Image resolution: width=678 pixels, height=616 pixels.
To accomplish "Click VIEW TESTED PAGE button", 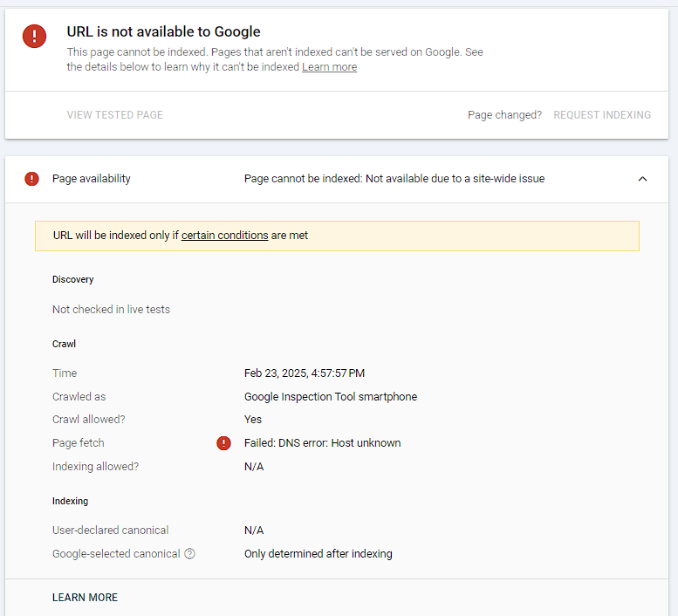I will click(114, 115).
